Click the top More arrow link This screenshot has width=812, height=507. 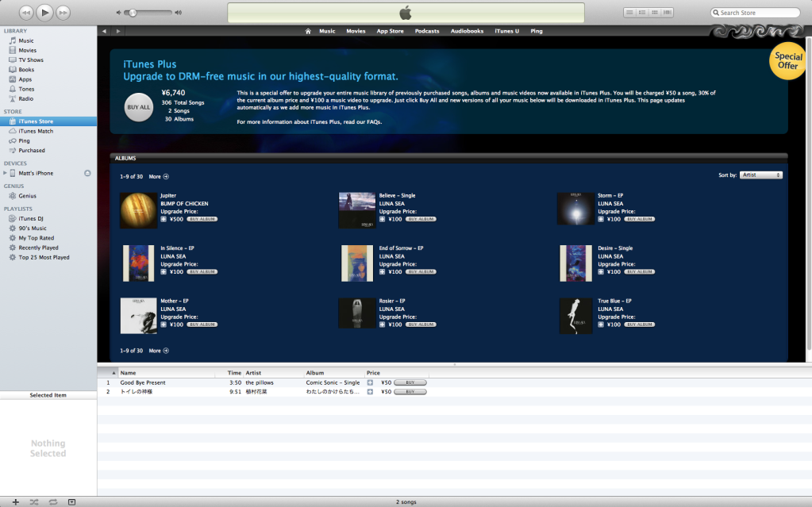click(x=159, y=177)
